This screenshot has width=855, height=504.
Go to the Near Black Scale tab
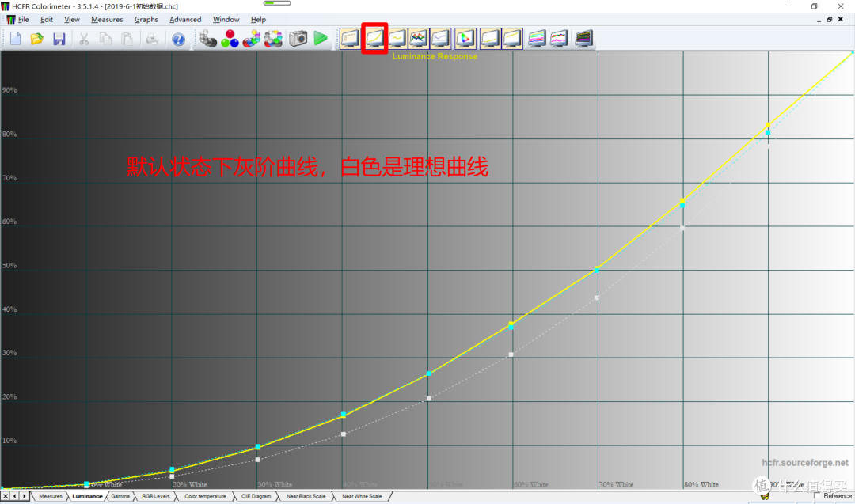pyautogui.click(x=306, y=496)
